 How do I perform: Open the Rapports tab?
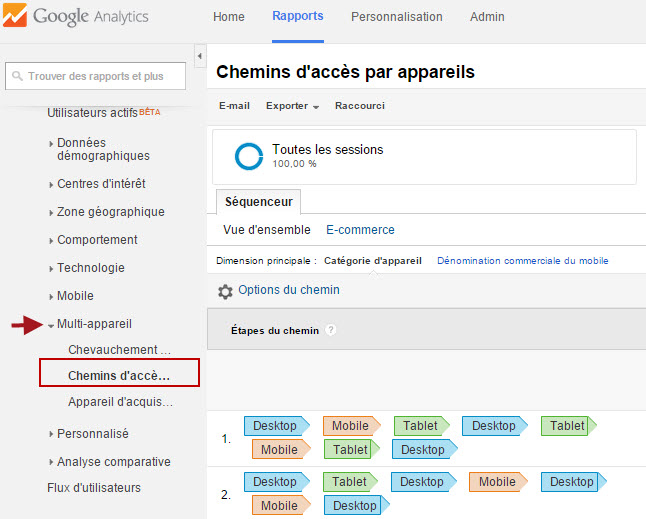[x=298, y=16]
